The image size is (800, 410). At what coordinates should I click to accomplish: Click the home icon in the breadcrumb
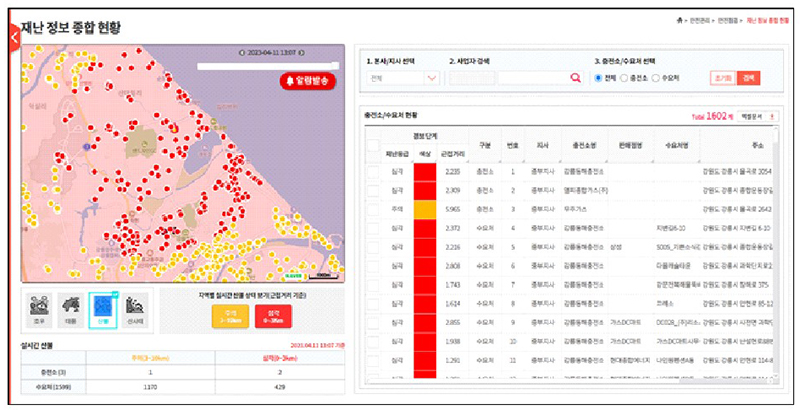tap(680, 20)
